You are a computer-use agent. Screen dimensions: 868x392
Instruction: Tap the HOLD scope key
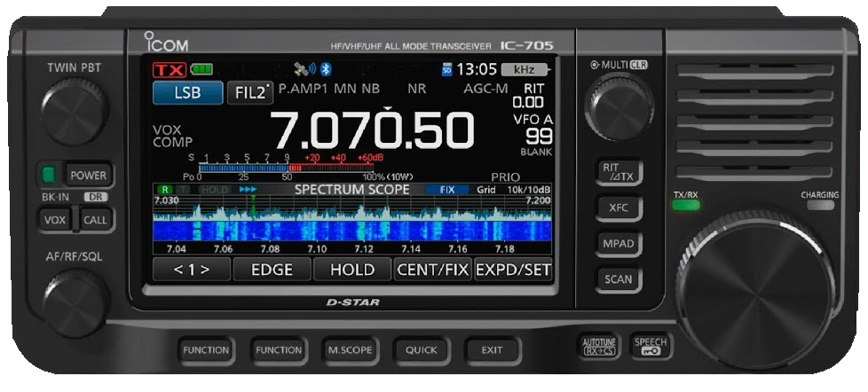click(352, 270)
